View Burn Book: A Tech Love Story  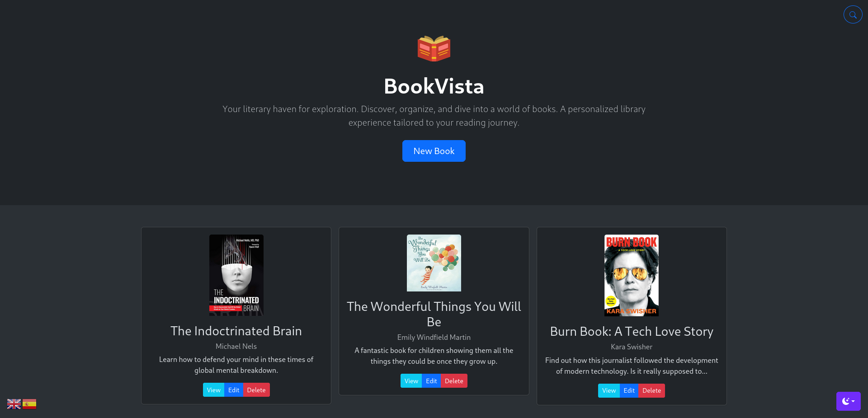point(609,390)
